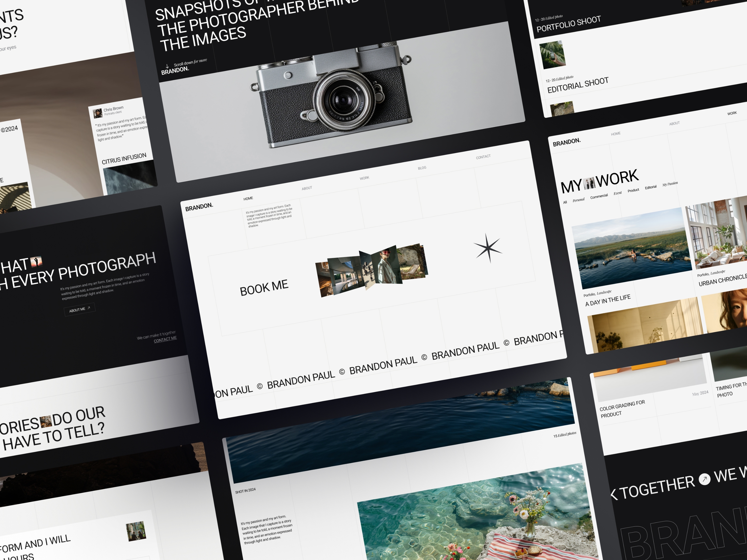
Task: Click the scroll down arrow icon
Action: (167, 66)
